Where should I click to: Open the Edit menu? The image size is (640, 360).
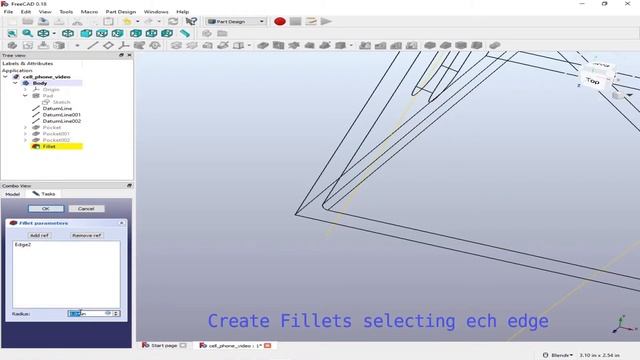coord(26,12)
